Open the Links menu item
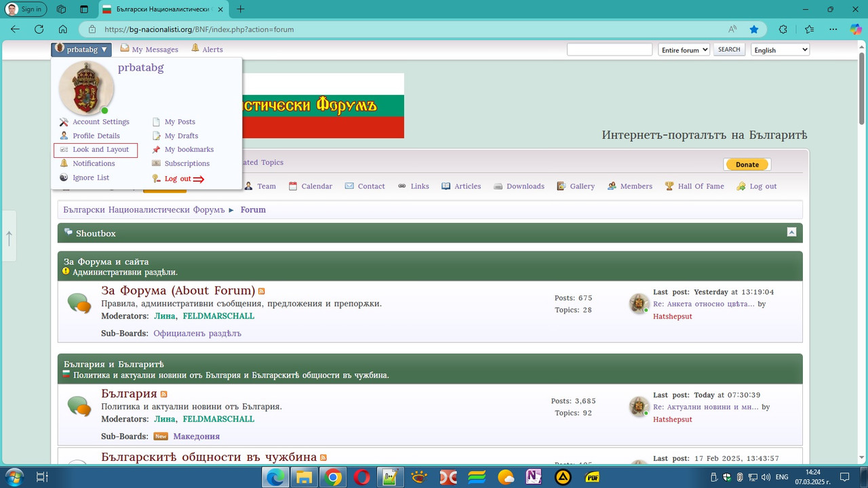This screenshot has height=488, width=868. click(x=413, y=186)
